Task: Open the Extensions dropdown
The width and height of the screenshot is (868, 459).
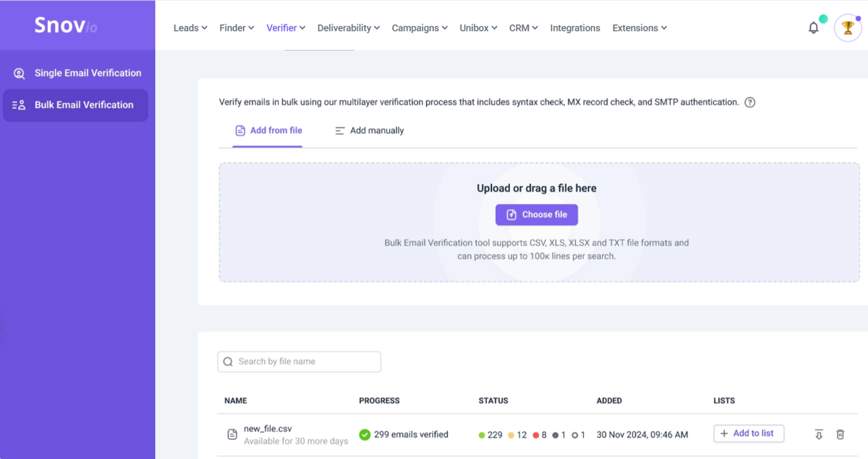Action: click(639, 28)
